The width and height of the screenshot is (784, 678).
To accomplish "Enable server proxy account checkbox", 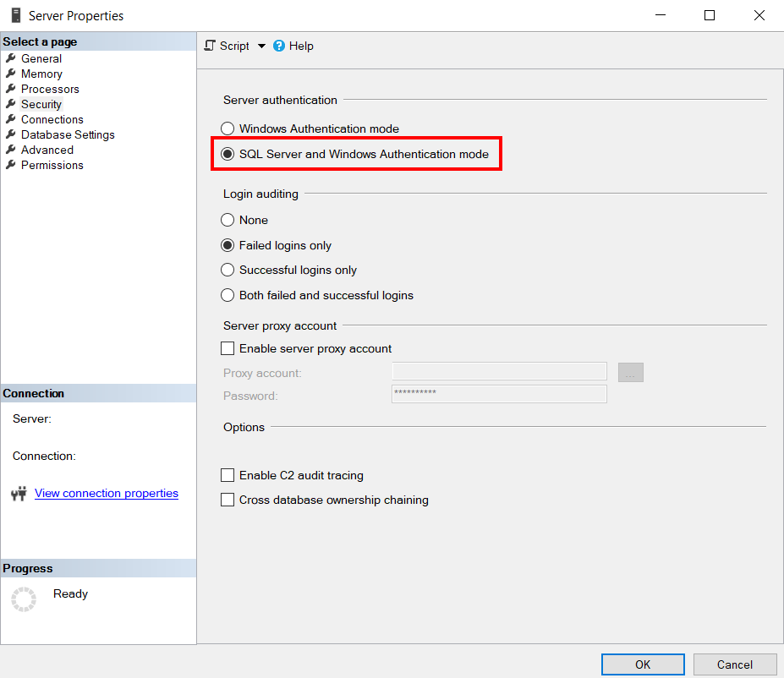I will (x=228, y=348).
